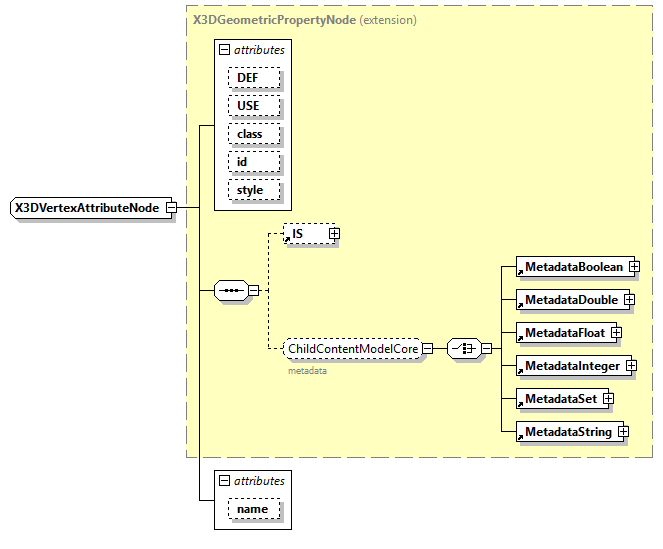The width and height of the screenshot is (663, 549).
Task: Collapse the lower attributes box with name
Action: click(x=225, y=481)
